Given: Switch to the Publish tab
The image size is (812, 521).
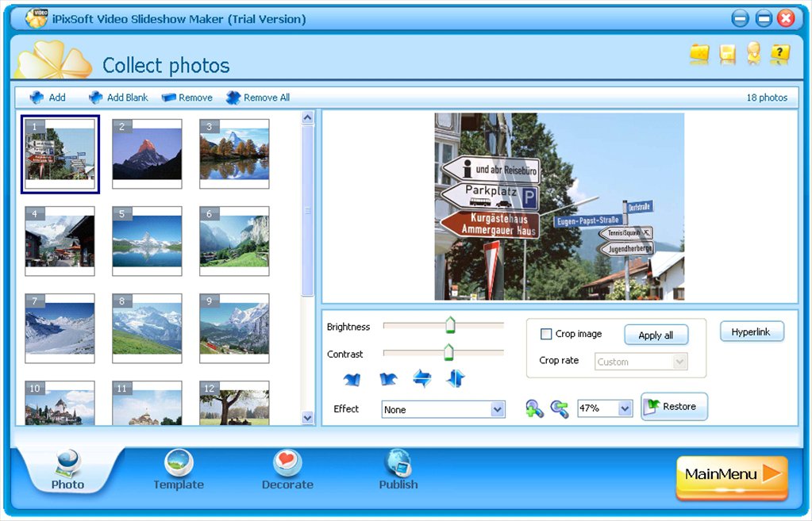Looking at the screenshot, I should pyautogui.click(x=398, y=471).
